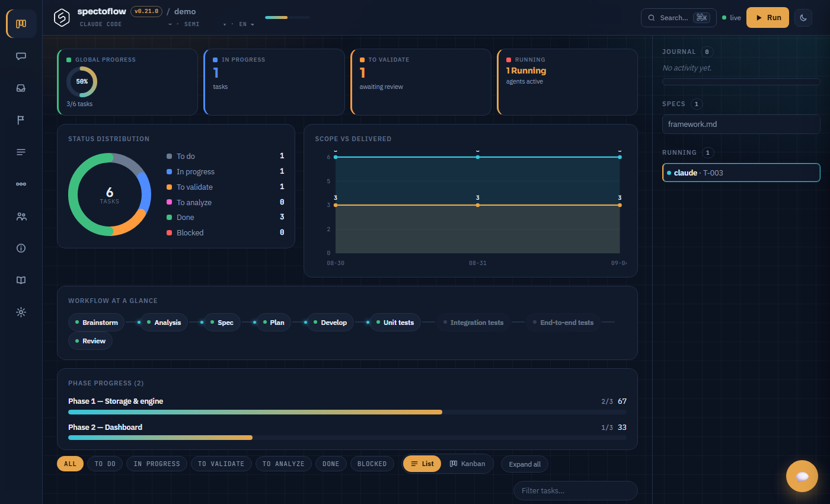Viewport: 830px width, 504px height.
Task: Click the Spec workflow step
Action: [222, 323]
